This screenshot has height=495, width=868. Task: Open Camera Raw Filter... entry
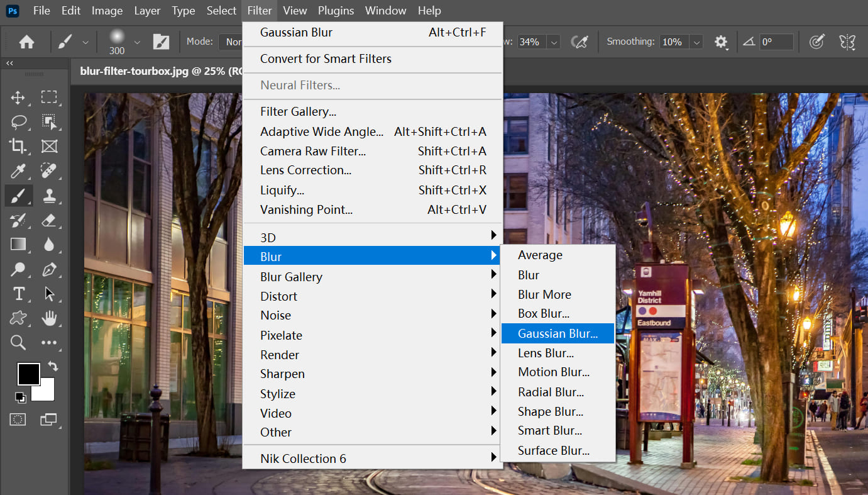point(373,151)
